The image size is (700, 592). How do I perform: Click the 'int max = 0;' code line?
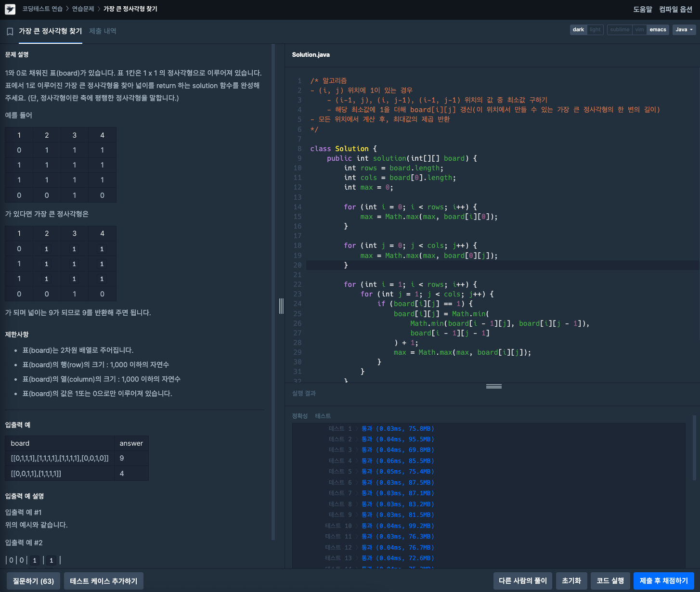pos(369,187)
